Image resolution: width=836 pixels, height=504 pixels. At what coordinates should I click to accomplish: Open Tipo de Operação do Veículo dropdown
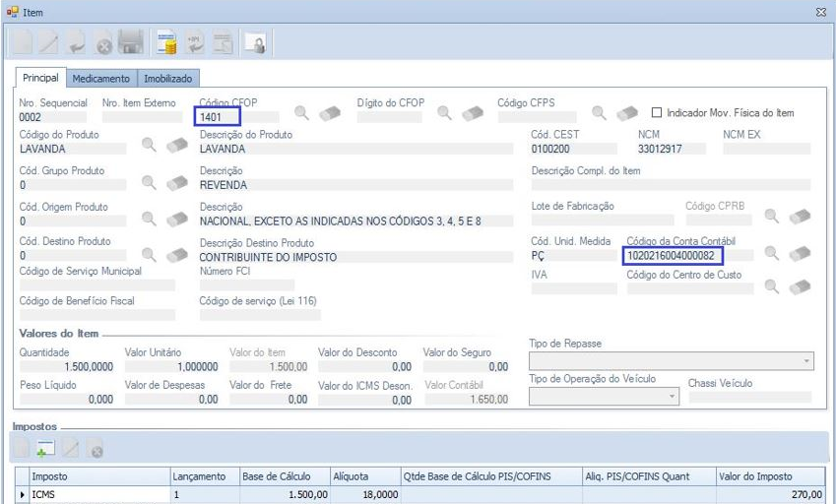(x=672, y=397)
